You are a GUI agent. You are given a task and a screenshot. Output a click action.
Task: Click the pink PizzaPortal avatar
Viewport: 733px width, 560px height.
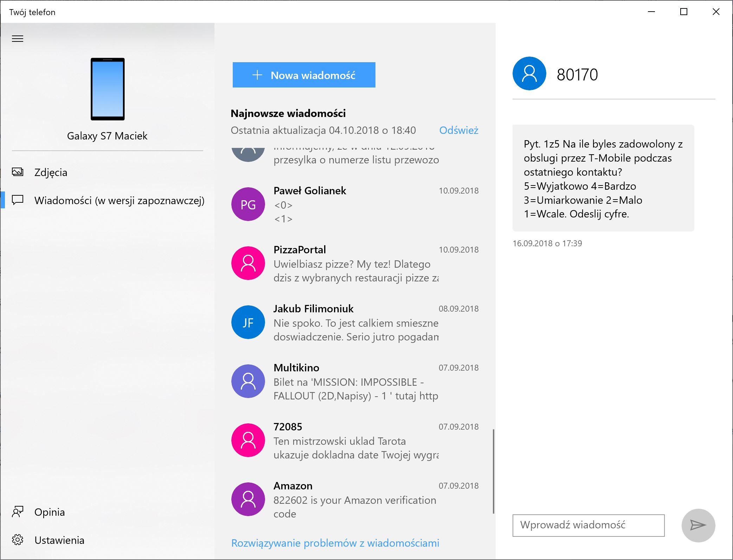[x=248, y=263]
